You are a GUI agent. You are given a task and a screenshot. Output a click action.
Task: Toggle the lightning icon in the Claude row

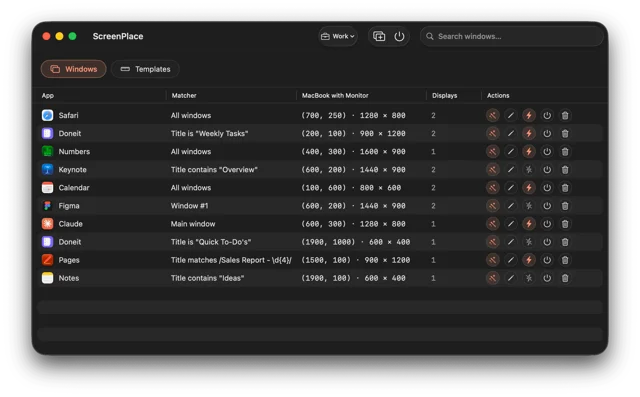point(529,224)
